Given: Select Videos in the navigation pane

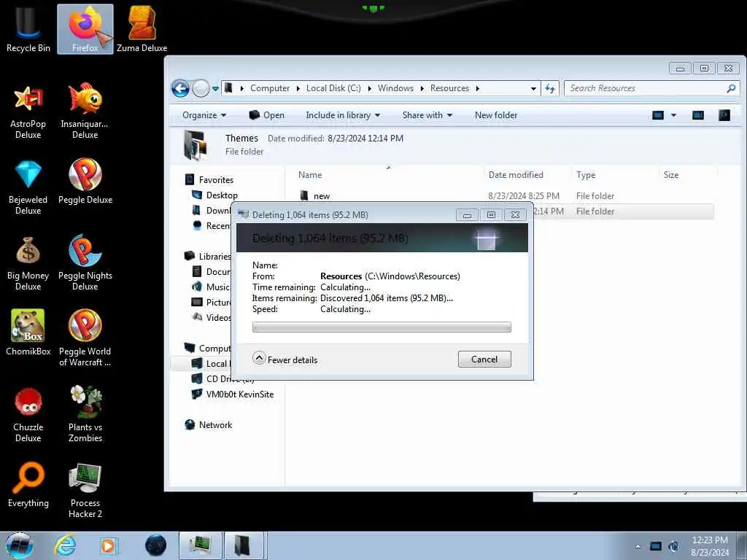Looking at the screenshot, I should (x=212, y=318).
